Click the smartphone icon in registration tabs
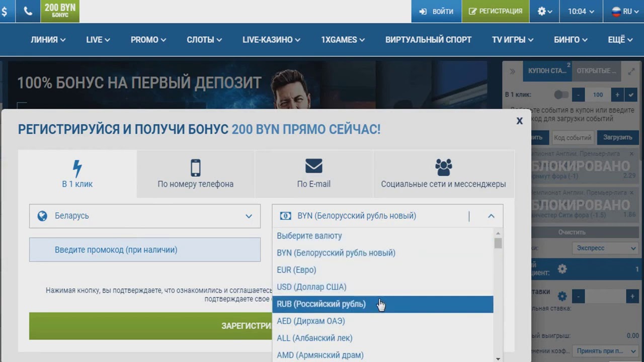644x362 pixels. [196, 168]
